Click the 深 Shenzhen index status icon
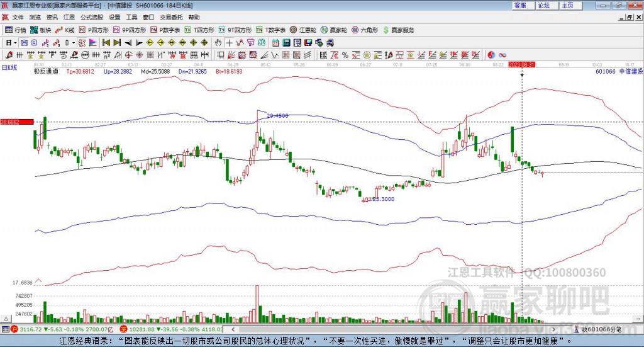644x347 pixels. (123, 329)
